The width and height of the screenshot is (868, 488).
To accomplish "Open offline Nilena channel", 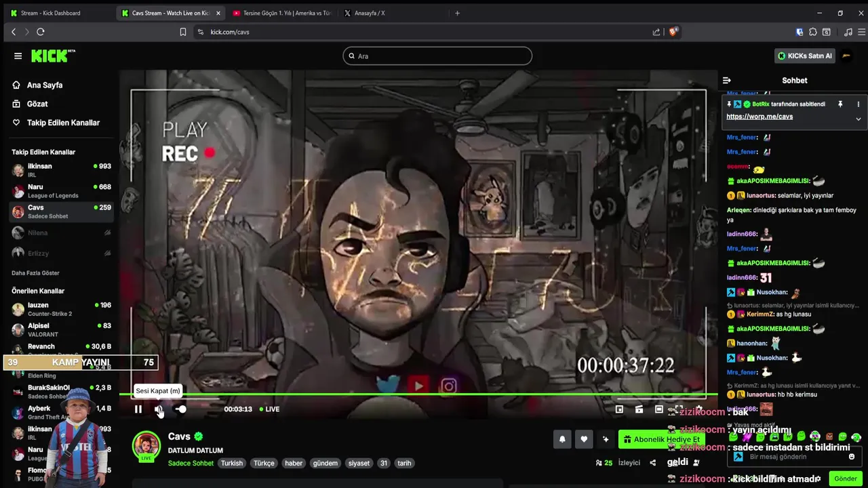I will (61, 232).
